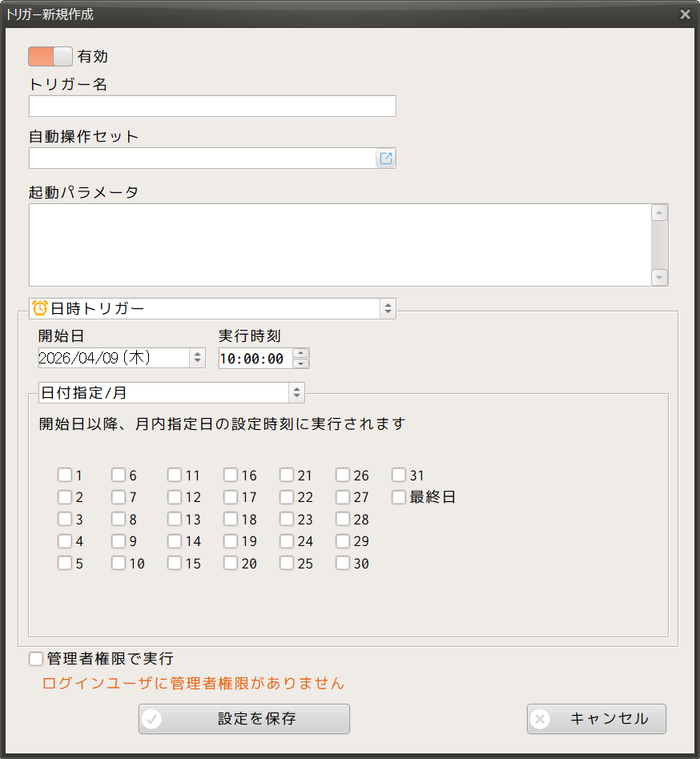The height and width of the screenshot is (759, 700).
Task: Tick day 15 checkbox
Action: pos(175,563)
